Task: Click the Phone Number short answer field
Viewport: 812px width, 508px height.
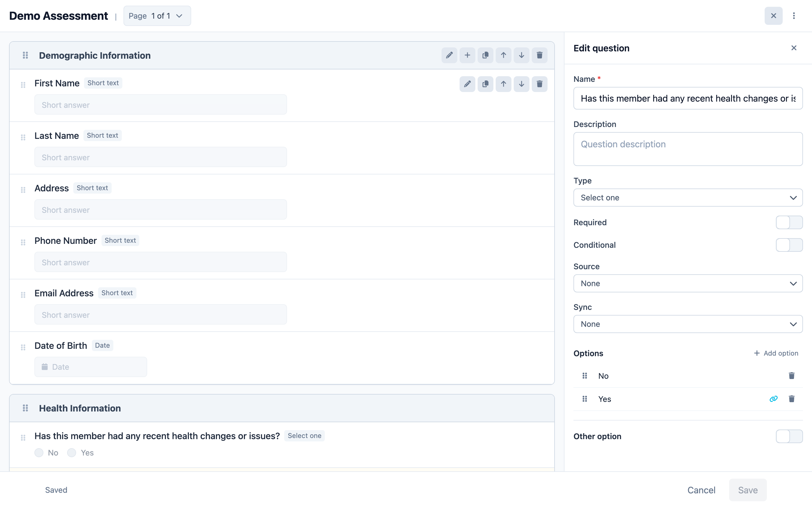Action: pyautogui.click(x=160, y=262)
